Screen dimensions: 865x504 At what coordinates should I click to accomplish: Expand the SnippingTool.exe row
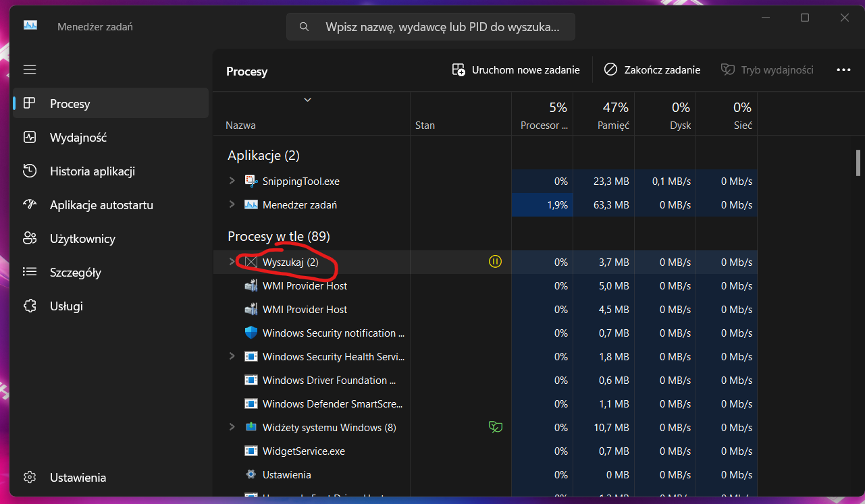(x=232, y=181)
